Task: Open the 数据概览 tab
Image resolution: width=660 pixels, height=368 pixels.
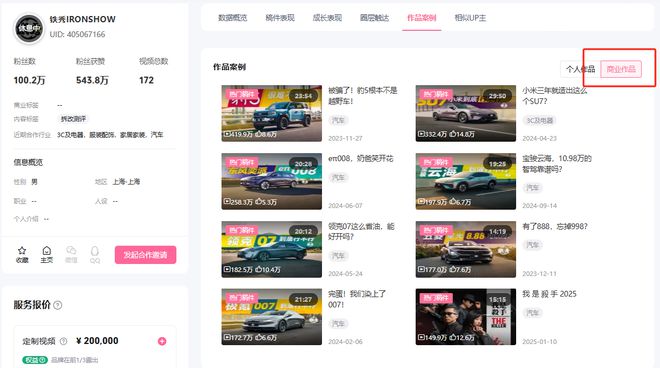Action: (x=232, y=18)
